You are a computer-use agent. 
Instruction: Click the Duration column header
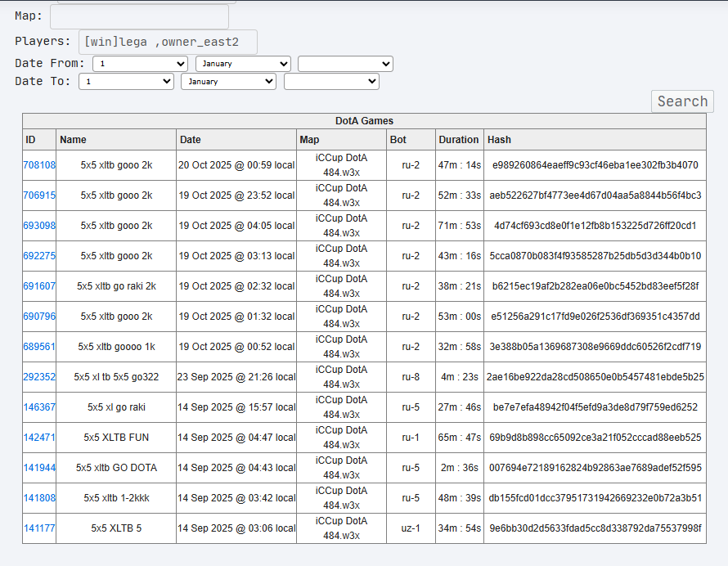(459, 140)
